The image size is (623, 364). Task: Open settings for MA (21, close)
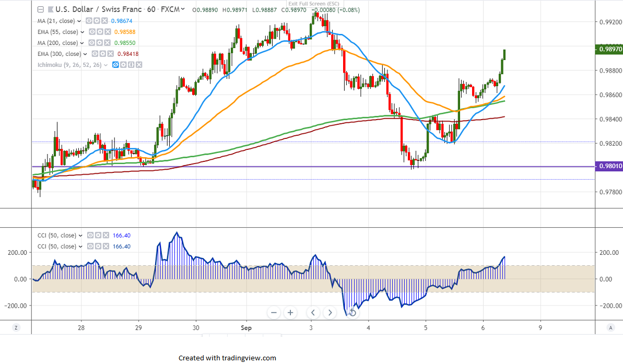(97, 21)
